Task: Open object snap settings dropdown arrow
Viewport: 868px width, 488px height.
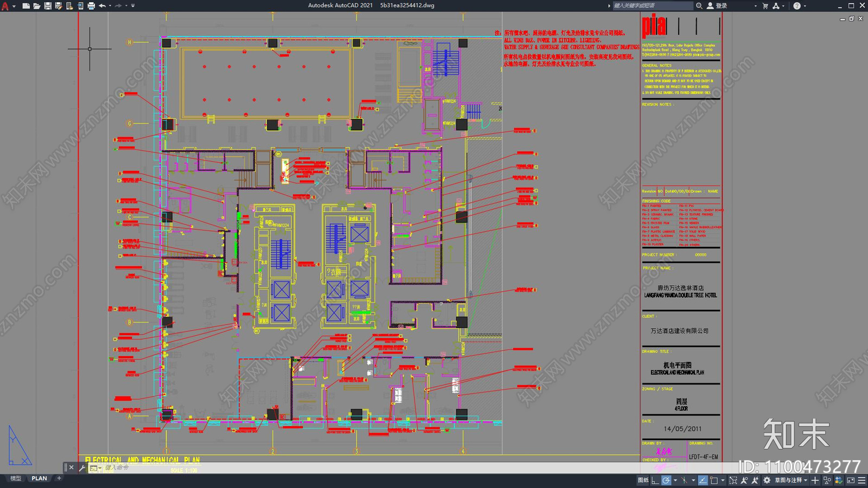Action: (723, 480)
